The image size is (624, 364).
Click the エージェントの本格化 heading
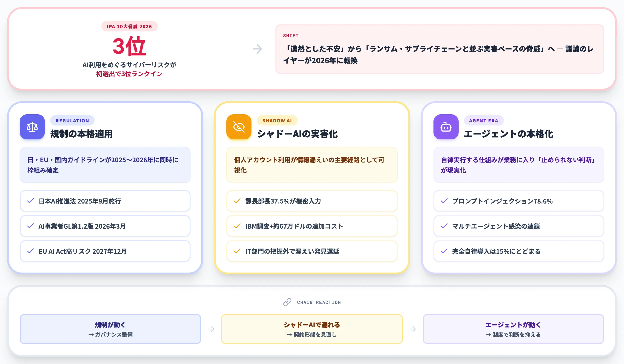click(508, 134)
